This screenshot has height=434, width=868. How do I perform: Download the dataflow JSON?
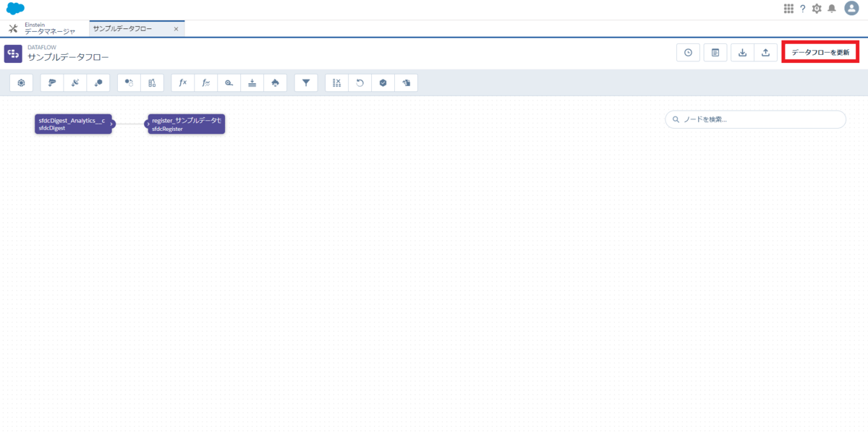(743, 53)
